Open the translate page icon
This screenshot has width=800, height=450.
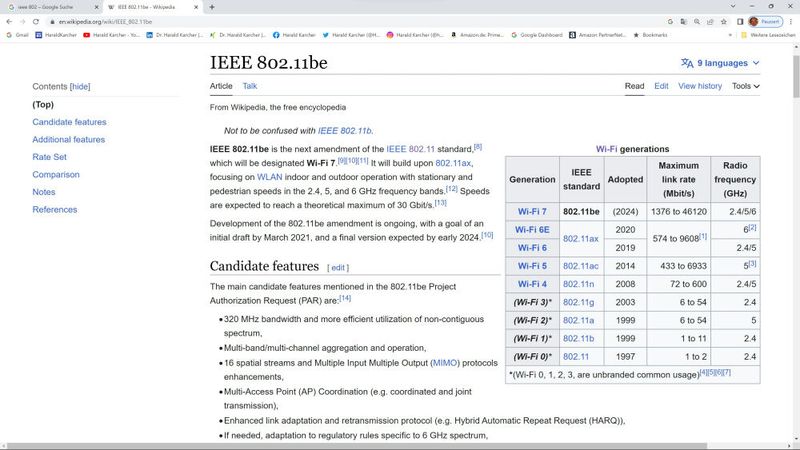[x=683, y=22]
